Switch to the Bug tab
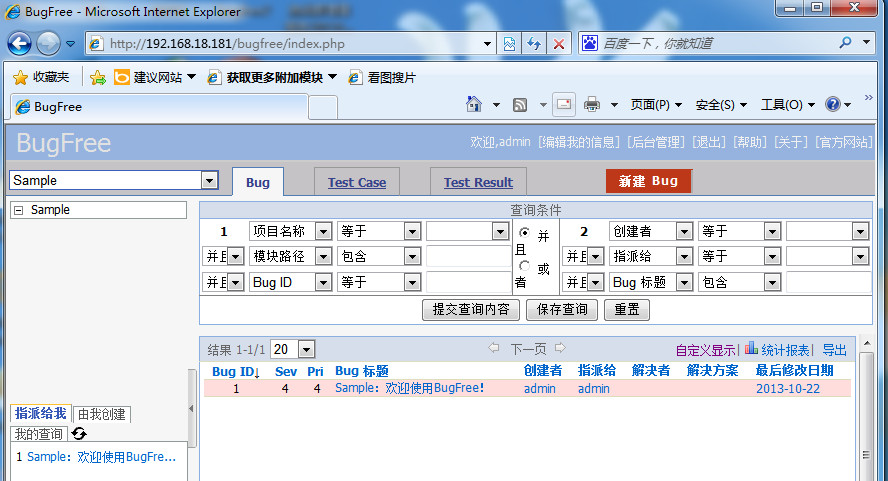This screenshot has height=481, width=888. (x=258, y=182)
